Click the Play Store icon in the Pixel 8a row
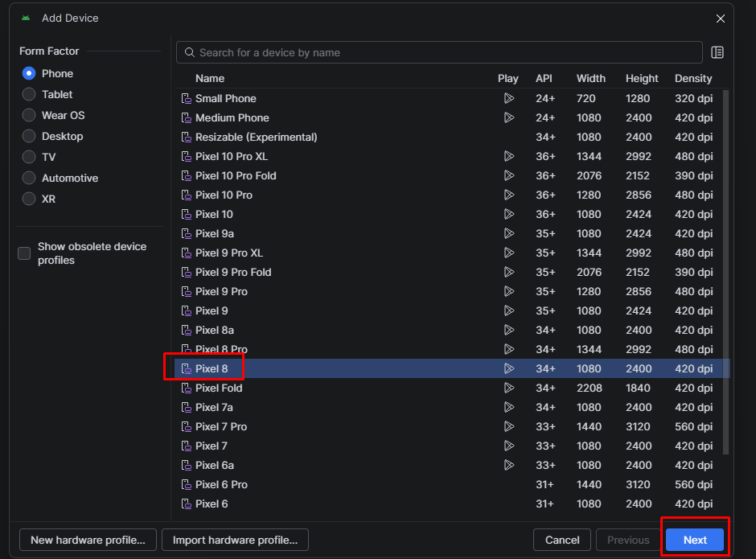The image size is (756, 559). click(x=508, y=330)
